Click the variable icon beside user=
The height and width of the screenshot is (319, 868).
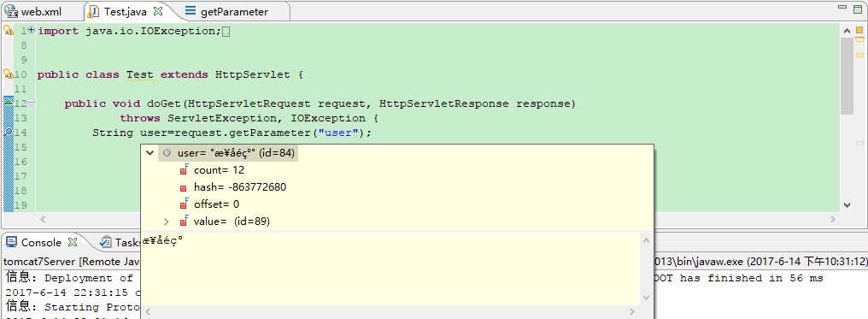click(x=167, y=153)
